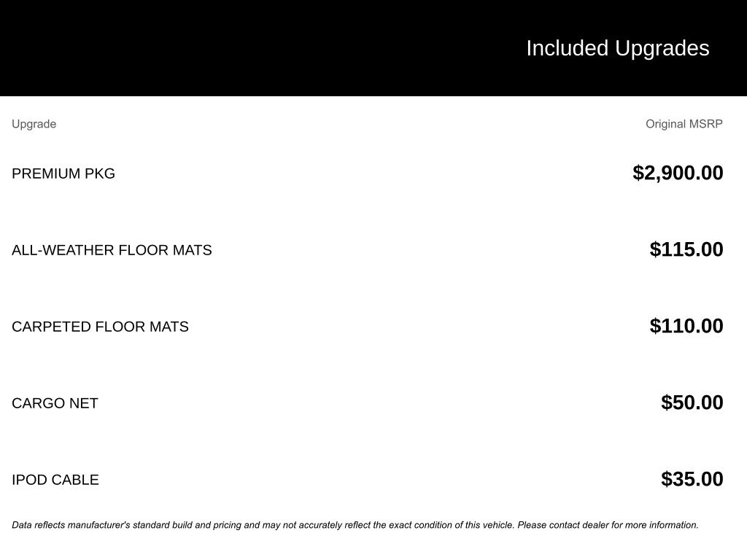Click the Original MSRP column header

(684, 124)
